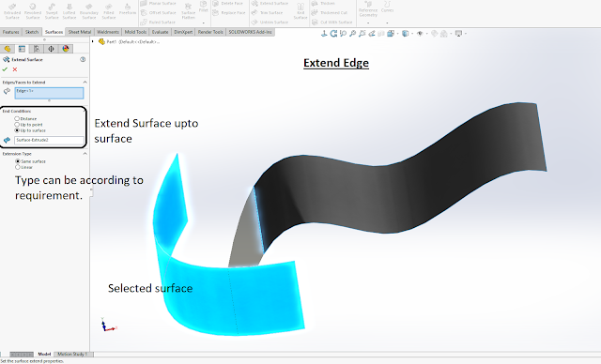This screenshot has height=364, width=601.
Task: Switch to the Evaluate tab
Action: tap(160, 32)
